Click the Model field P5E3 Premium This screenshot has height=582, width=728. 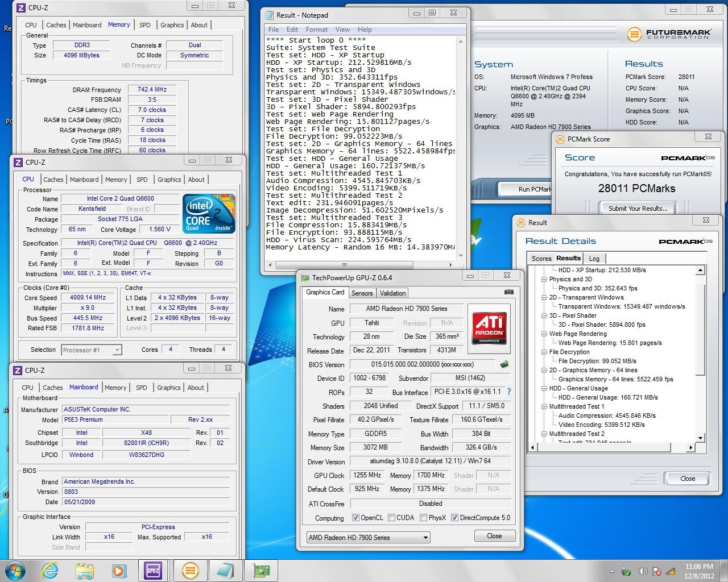pos(115,419)
